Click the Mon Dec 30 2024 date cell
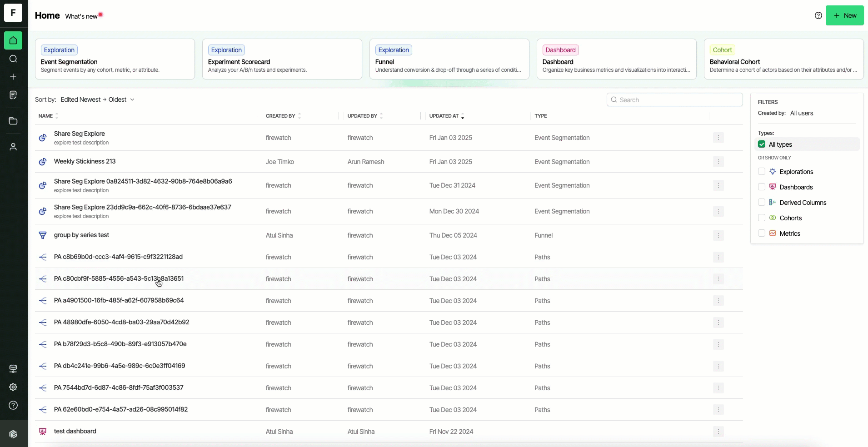Image resolution: width=868 pixels, height=447 pixels. [x=454, y=211]
